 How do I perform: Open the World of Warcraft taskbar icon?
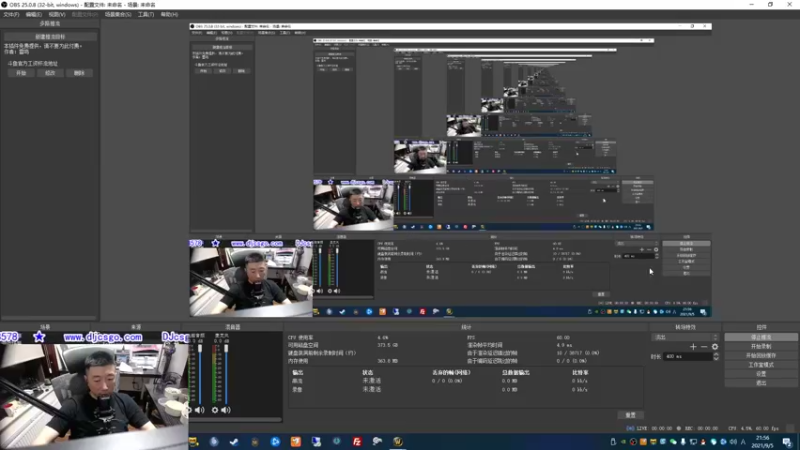click(398, 442)
